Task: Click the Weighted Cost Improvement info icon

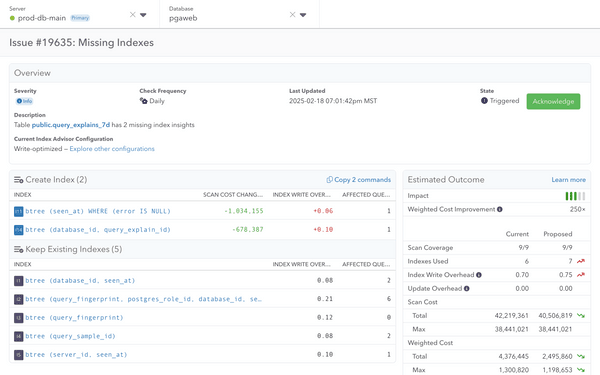Action: 500,209
